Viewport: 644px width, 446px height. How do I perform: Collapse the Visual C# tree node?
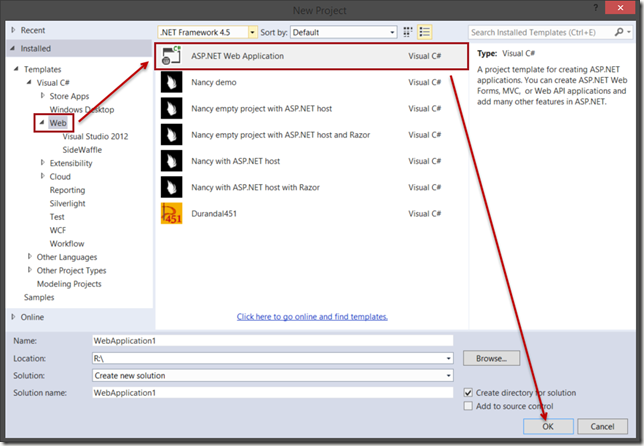pos(29,82)
